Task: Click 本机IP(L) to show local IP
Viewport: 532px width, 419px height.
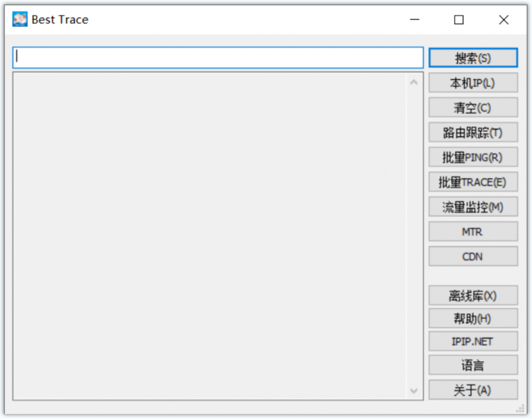Action: click(x=472, y=82)
